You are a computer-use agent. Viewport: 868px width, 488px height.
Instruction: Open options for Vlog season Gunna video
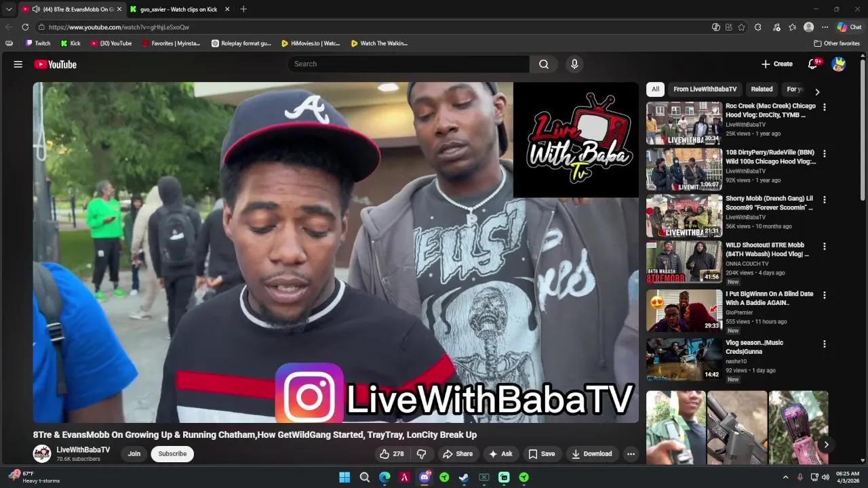click(x=825, y=344)
